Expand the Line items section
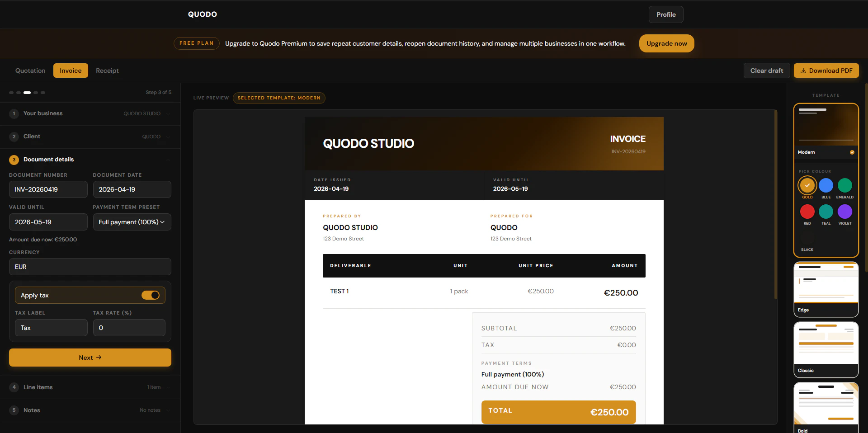Image resolution: width=868 pixels, height=433 pixels. pyautogui.click(x=90, y=387)
